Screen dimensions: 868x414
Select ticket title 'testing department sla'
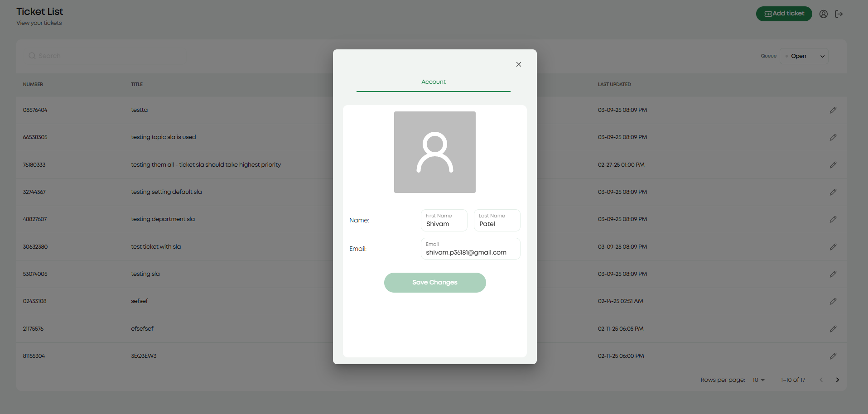pyautogui.click(x=163, y=219)
